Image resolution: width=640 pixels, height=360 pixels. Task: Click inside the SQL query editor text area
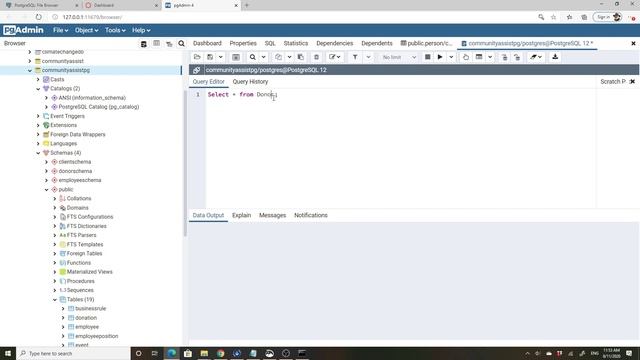point(400,149)
